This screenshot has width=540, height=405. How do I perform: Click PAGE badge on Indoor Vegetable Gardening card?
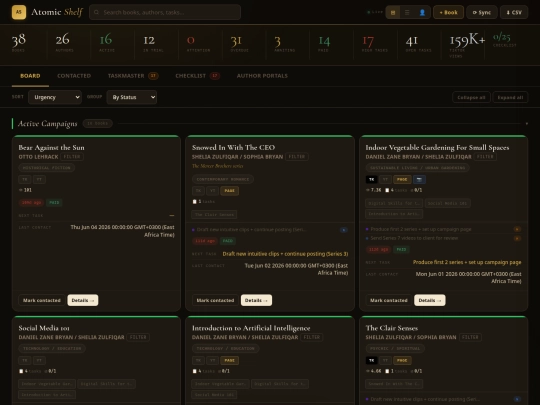[402, 179]
